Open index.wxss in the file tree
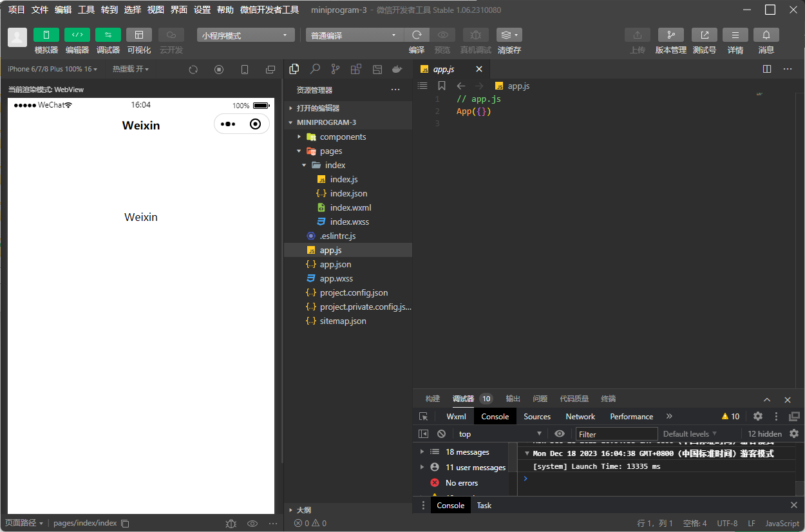This screenshot has height=532, width=805. point(348,222)
